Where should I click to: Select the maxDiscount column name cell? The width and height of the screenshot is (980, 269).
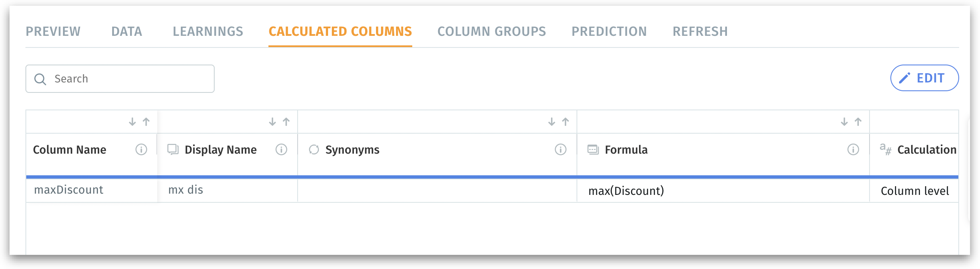(69, 190)
